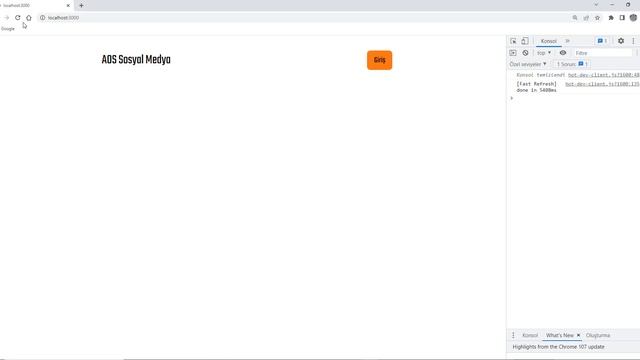Switch to the Konsol tab in top panel
The width and height of the screenshot is (640, 360).
pyautogui.click(x=549, y=41)
